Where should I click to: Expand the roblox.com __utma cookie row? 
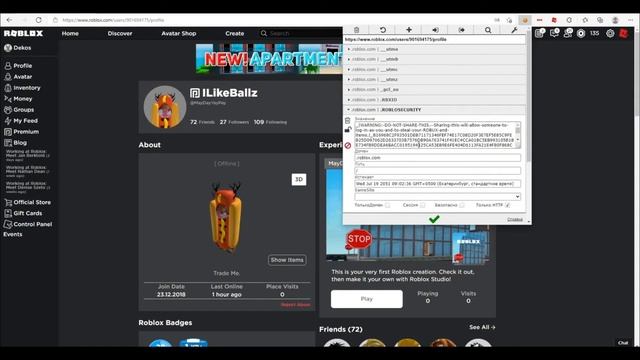point(435,49)
